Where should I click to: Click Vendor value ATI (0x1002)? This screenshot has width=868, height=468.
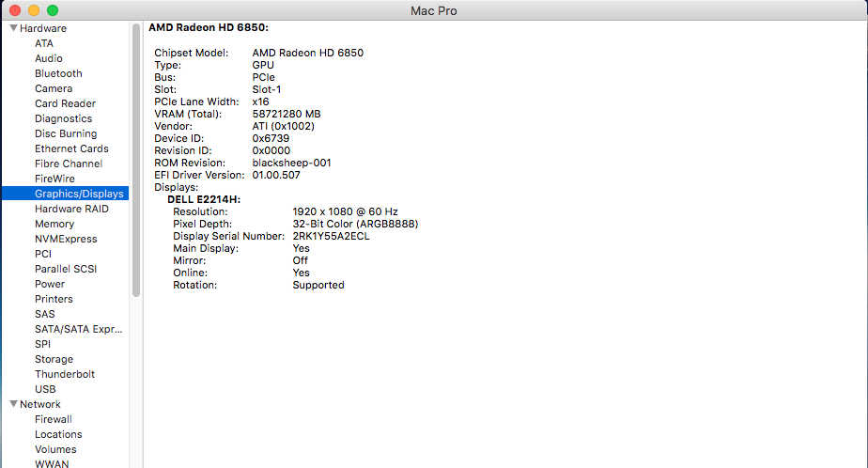284,126
